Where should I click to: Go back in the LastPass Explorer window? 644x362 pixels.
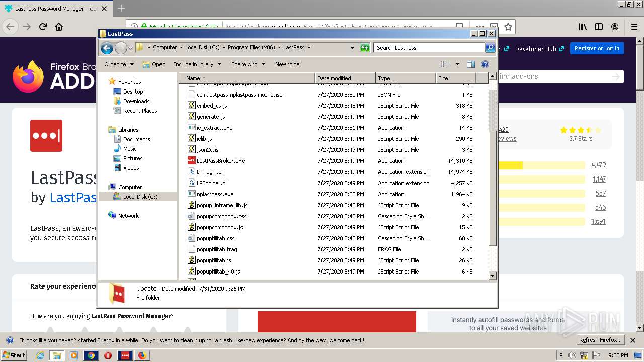pos(107,48)
